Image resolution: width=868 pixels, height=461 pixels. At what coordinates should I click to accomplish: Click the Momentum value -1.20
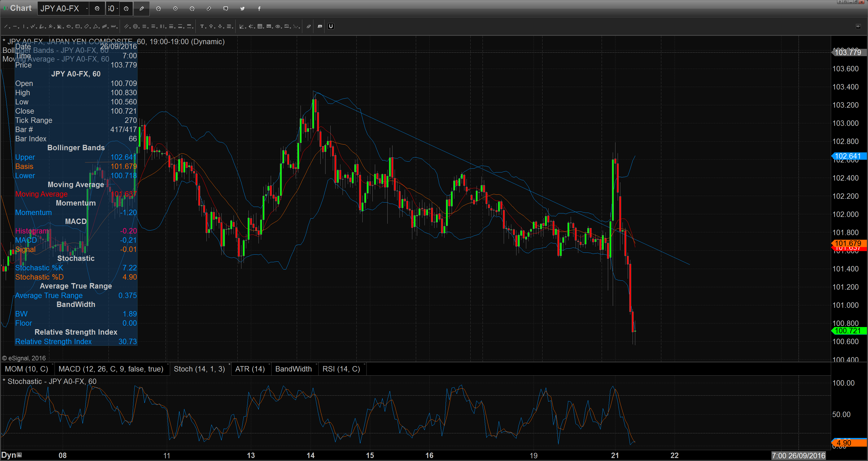(128, 212)
